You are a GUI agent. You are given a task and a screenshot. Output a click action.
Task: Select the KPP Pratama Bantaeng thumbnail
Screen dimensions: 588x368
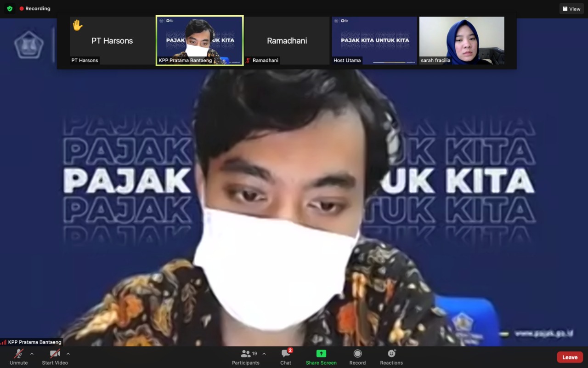[x=199, y=40]
